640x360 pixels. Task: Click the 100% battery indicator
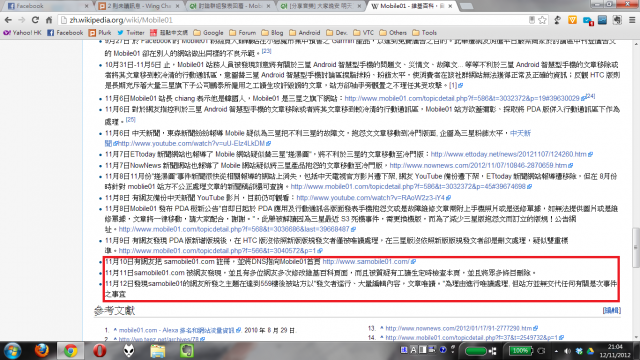point(520,351)
